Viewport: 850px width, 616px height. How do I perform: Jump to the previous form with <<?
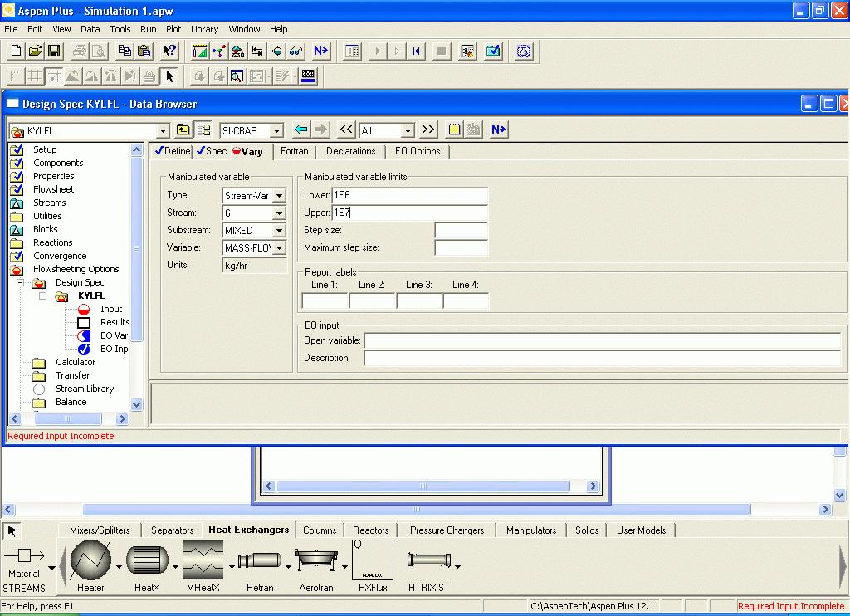[x=346, y=130]
